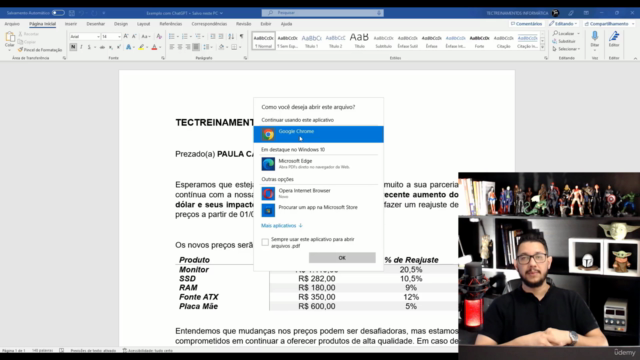Toggle bold N formatting
640x360 pixels.
tap(73, 47)
